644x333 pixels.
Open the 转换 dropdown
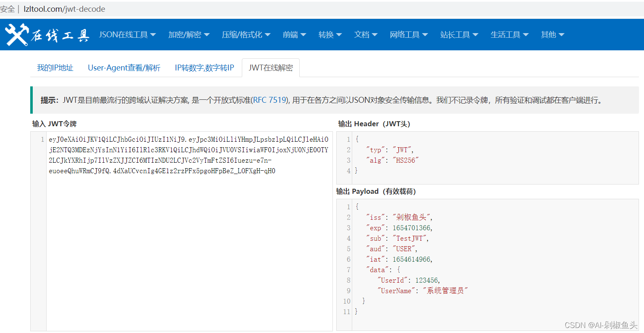click(x=330, y=35)
